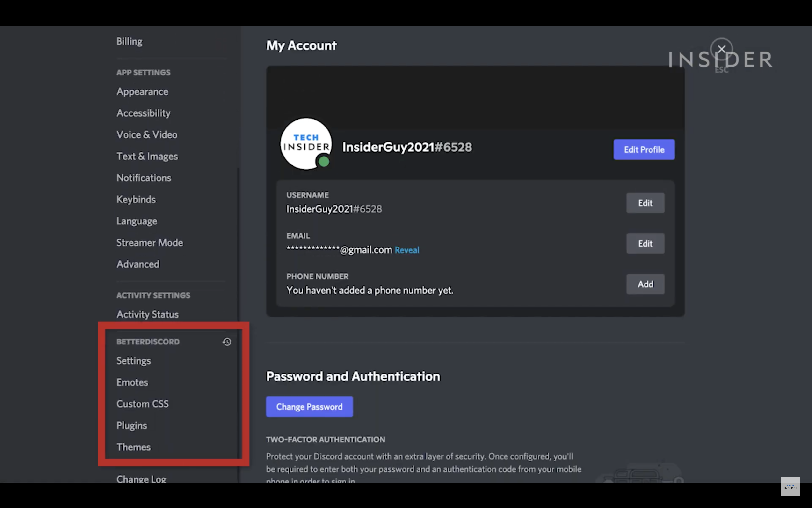Click the masked gmail.com email text
The image size is (812, 508).
pyautogui.click(x=339, y=250)
